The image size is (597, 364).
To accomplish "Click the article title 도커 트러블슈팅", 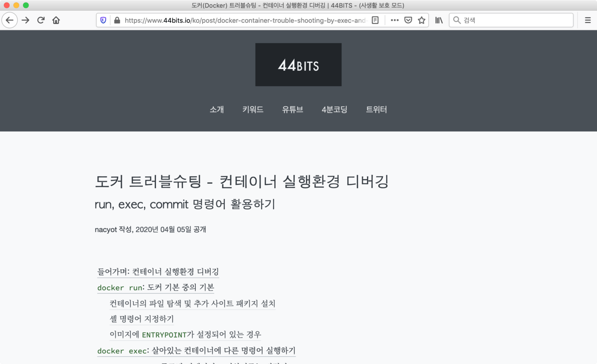I will coord(242,181).
